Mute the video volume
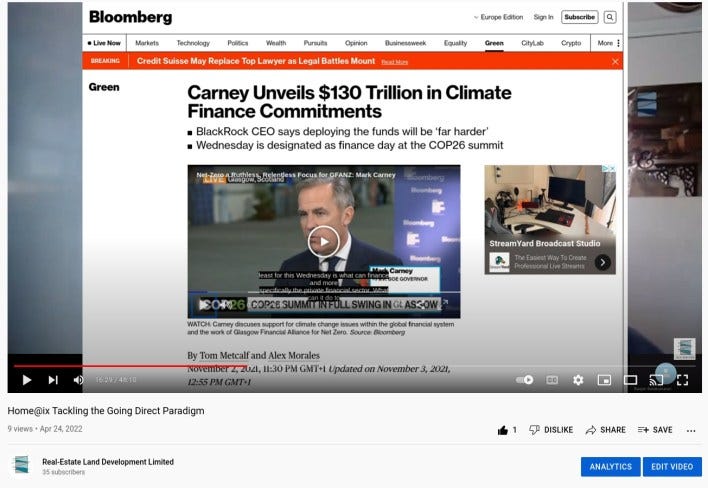The width and height of the screenshot is (708, 488). click(x=78, y=380)
